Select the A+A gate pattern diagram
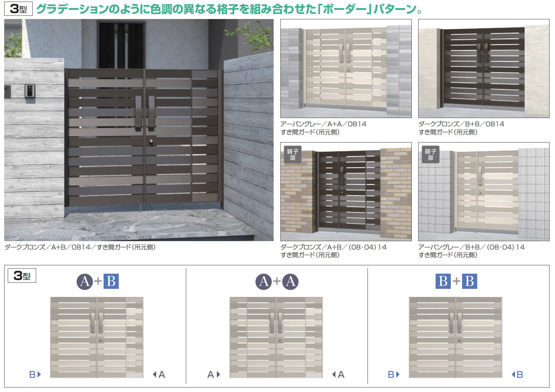Screen dimensions: 555x392 (x=276, y=337)
